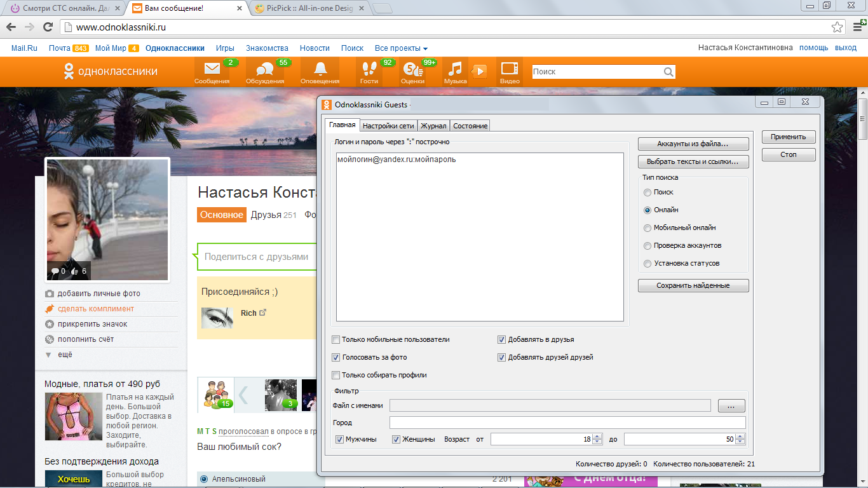868x488 pixels.
Task: Click the search magnifier icon
Action: [668, 72]
